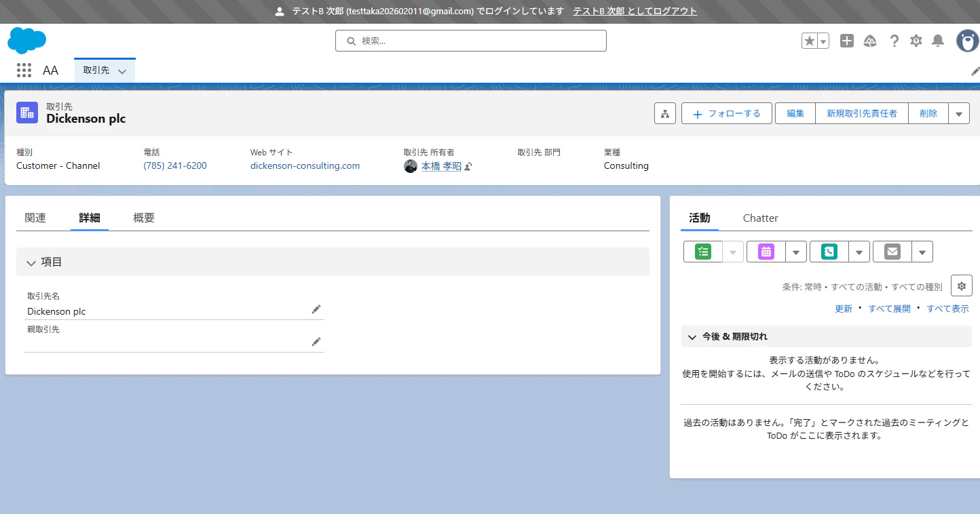Screen dimensions: 980x514
Task: Open the Help question mark icon
Action: tap(894, 41)
